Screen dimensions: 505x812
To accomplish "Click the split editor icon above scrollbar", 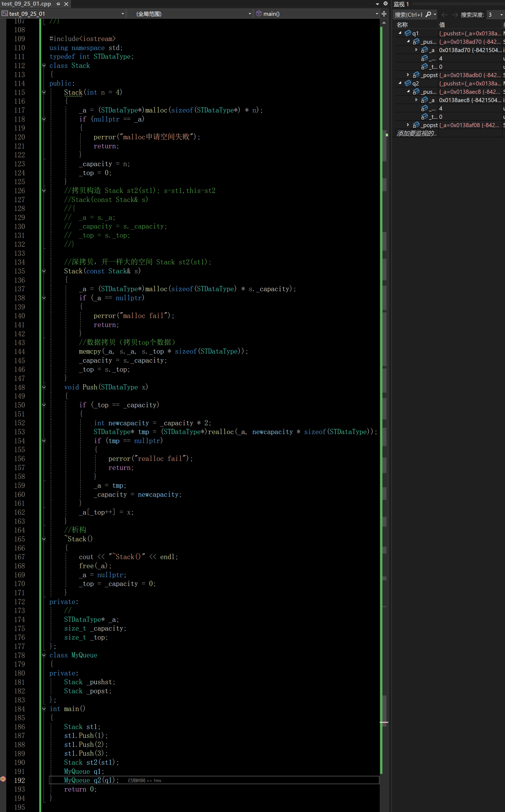I will point(384,14).
